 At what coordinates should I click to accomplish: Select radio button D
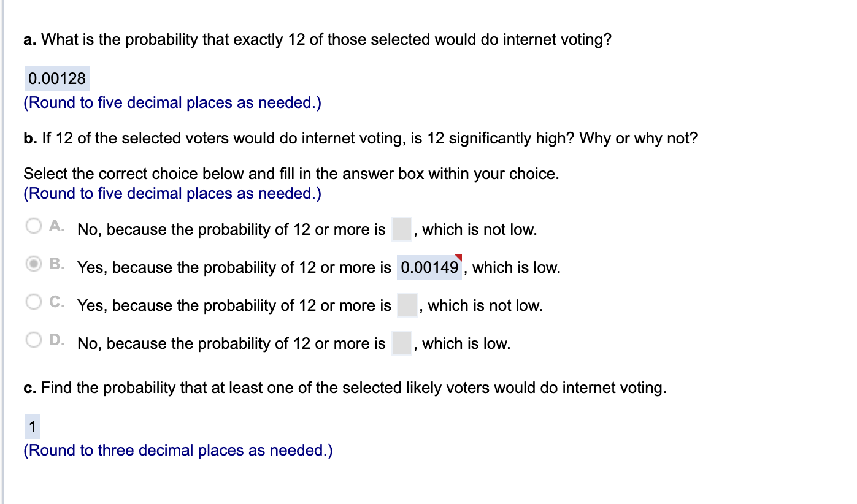[x=35, y=340]
